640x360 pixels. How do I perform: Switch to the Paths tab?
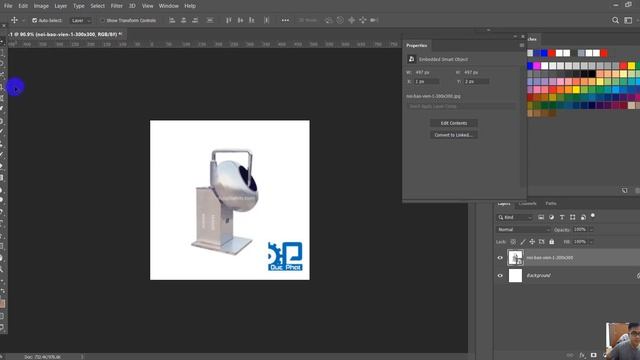coord(551,203)
